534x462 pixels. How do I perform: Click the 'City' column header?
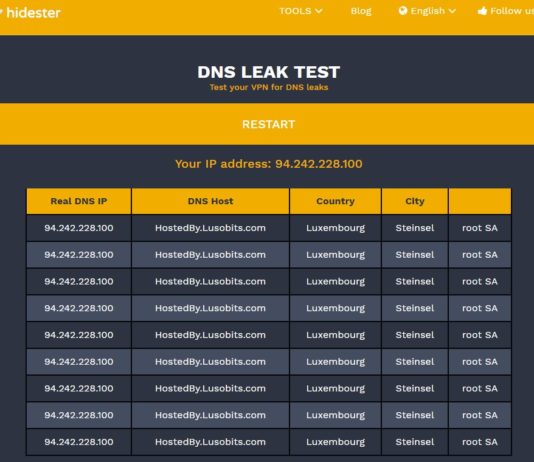click(415, 201)
